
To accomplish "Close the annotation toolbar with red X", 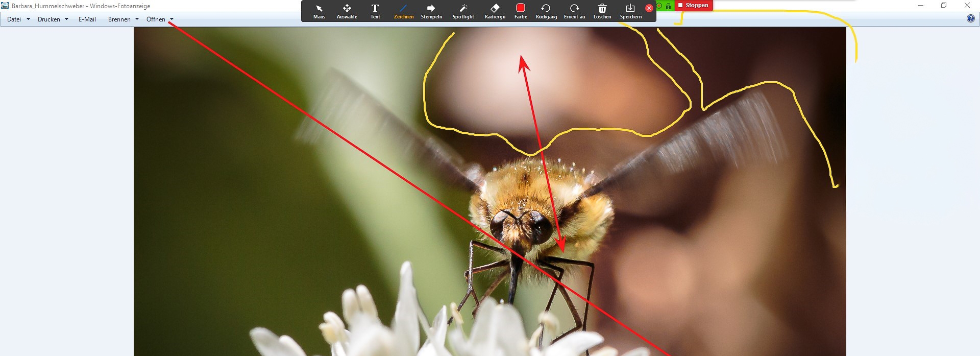I will click(x=649, y=8).
